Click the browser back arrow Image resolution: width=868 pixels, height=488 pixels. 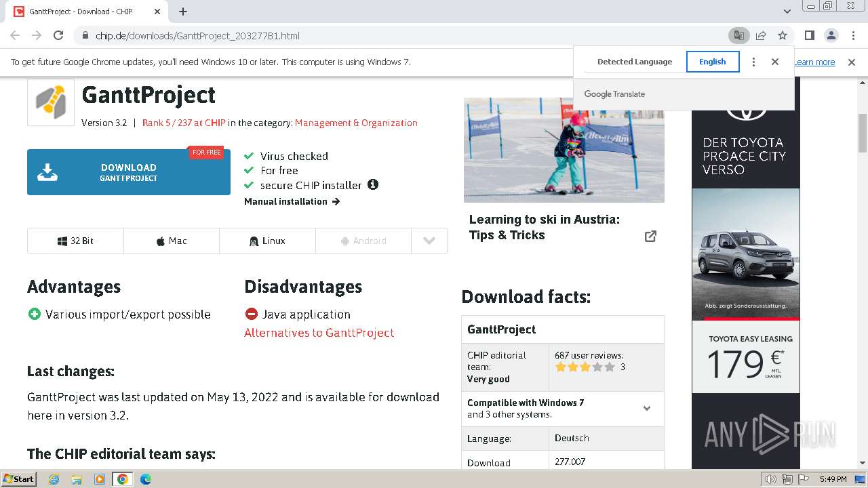click(x=15, y=35)
